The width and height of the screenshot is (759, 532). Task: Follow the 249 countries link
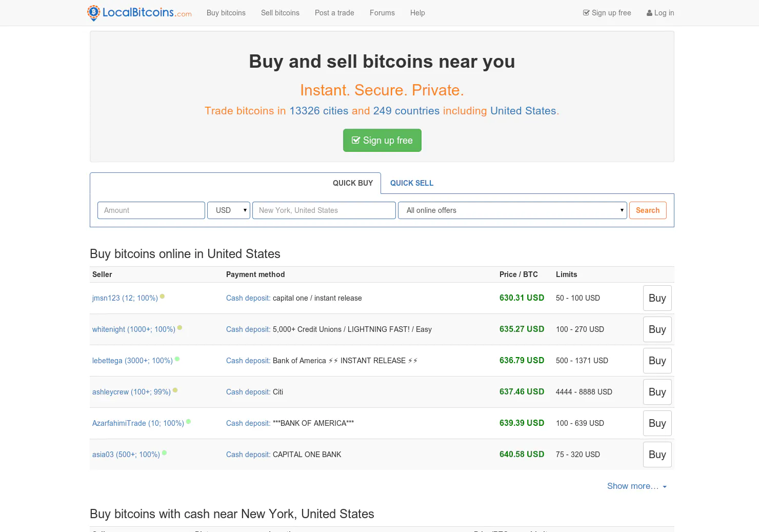coord(406,111)
